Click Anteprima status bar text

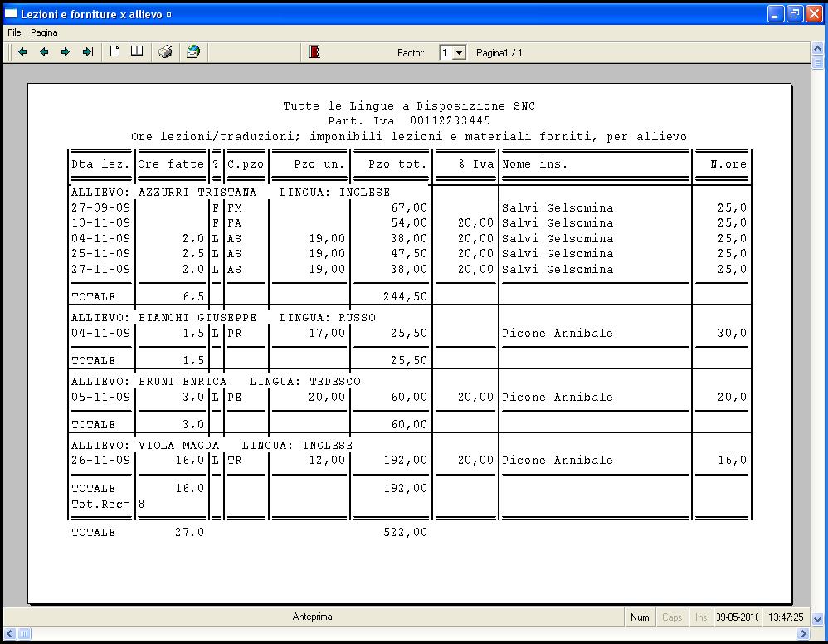(x=312, y=617)
